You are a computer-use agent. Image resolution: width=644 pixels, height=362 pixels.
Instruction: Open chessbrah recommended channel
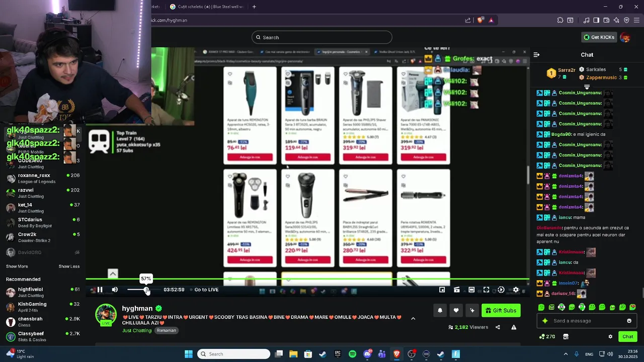coord(43,322)
